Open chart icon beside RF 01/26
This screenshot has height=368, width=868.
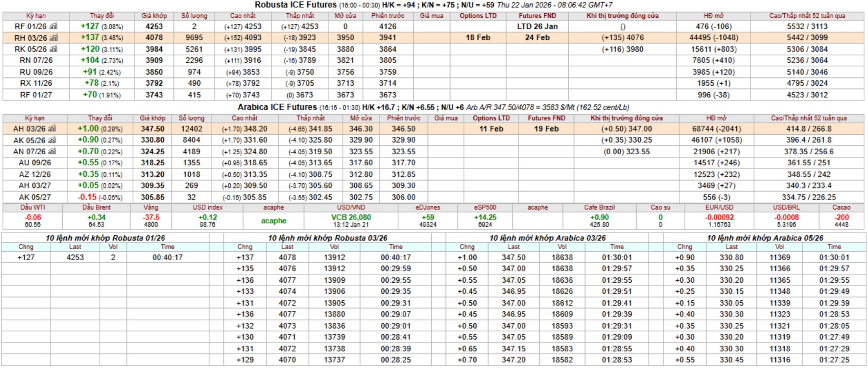pos(53,26)
